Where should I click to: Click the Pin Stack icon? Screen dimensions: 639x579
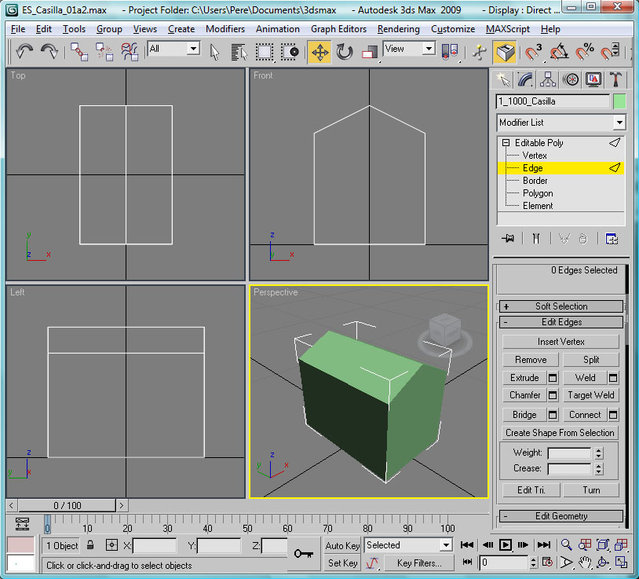[x=508, y=238]
